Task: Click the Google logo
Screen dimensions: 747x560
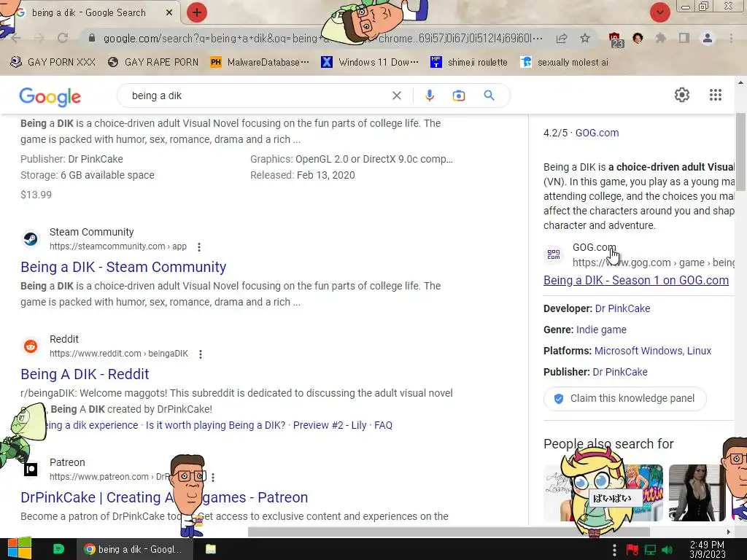Action: pyautogui.click(x=50, y=96)
